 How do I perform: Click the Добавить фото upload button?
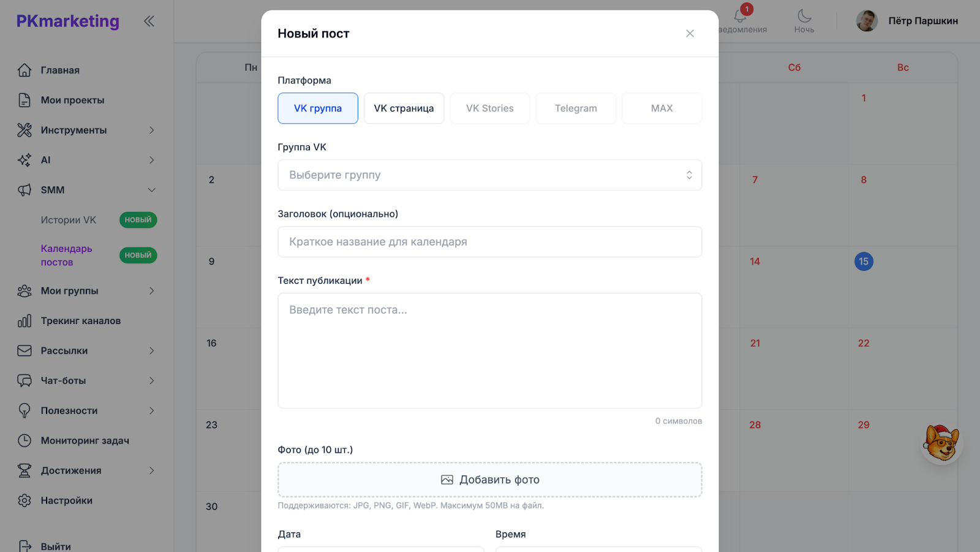[x=490, y=480]
